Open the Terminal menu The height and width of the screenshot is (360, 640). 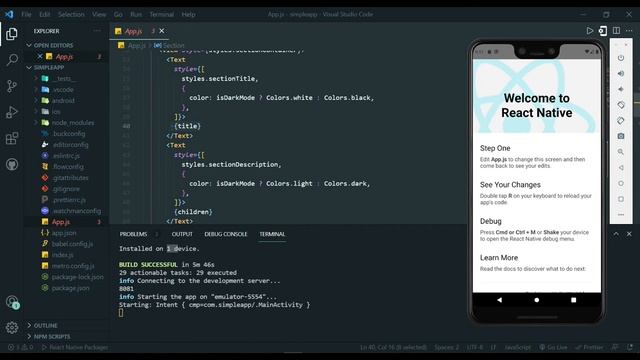(x=161, y=14)
